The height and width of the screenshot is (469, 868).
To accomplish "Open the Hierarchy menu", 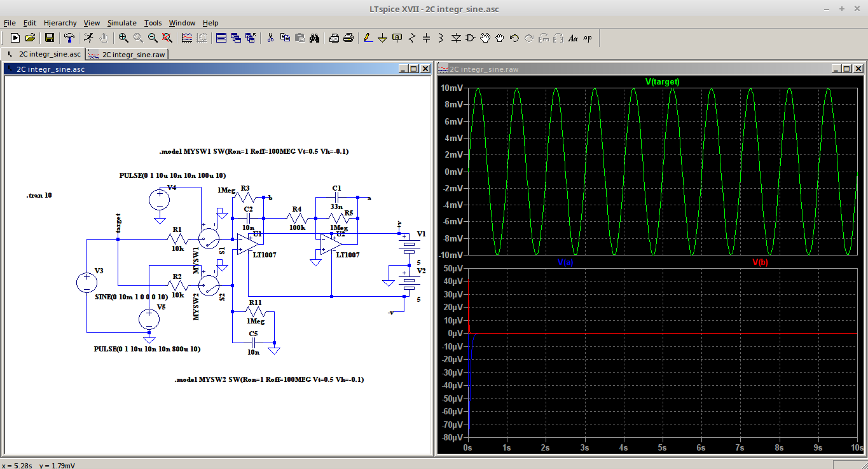I will click(60, 23).
